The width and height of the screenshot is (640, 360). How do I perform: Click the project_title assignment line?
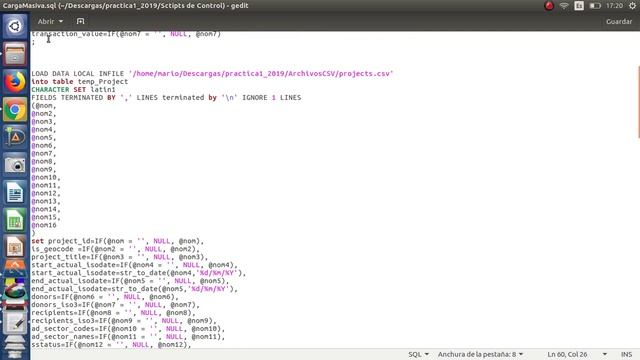coord(120,257)
